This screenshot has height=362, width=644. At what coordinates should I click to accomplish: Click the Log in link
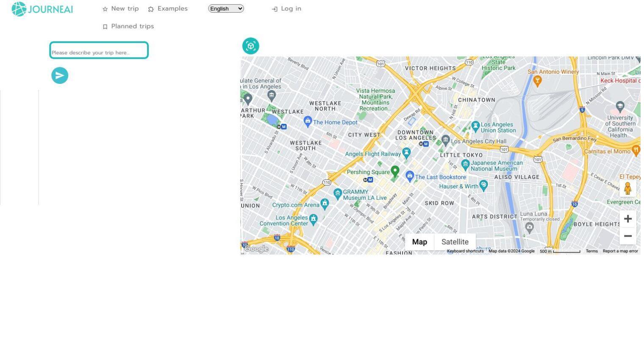point(286,8)
